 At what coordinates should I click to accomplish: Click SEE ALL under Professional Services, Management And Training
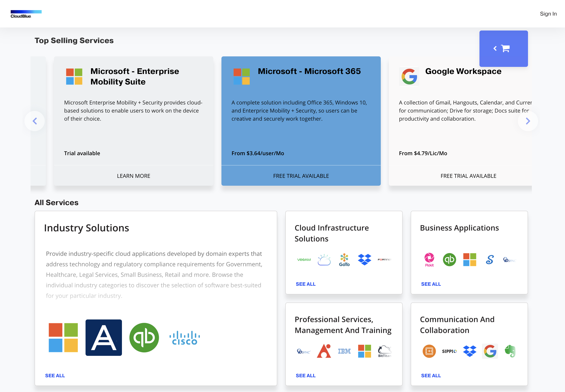306,376
